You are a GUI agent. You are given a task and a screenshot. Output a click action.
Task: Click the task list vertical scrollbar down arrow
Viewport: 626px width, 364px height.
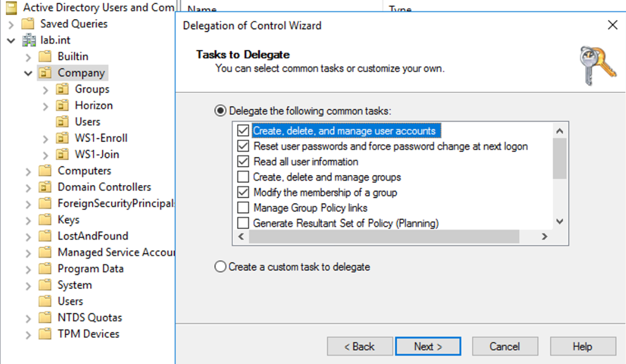[560, 222]
